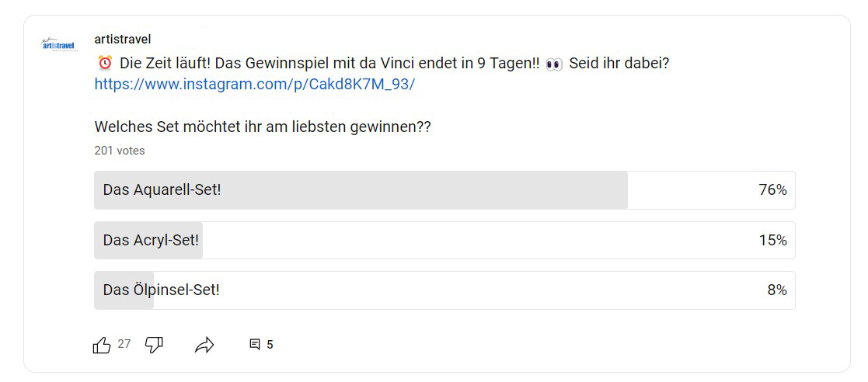Like the artistravel post with thumbs up
The width and height of the screenshot is (868, 382).
(x=102, y=345)
